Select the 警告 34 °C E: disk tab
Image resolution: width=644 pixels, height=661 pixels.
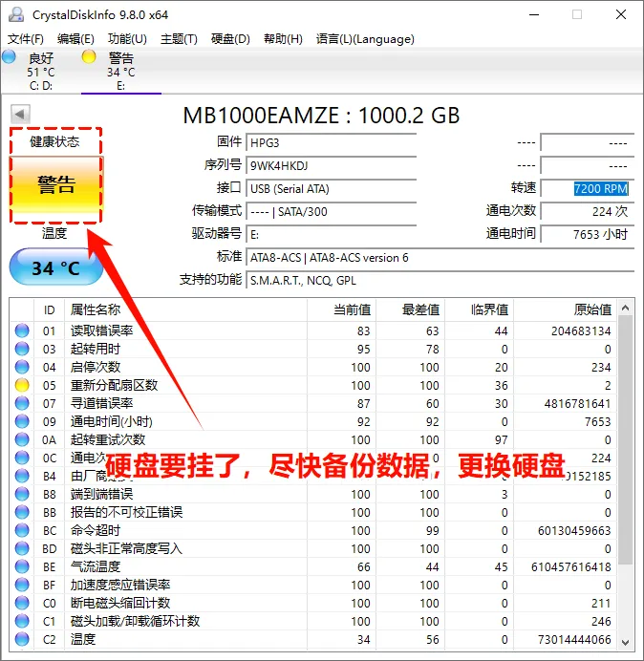click(x=121, y=71)
